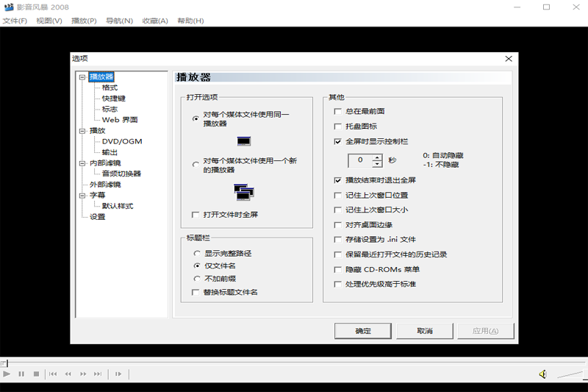This screenshot has width=588, height=392.
Task: Click the 确定 button
Action: click(x=362, y=331)
